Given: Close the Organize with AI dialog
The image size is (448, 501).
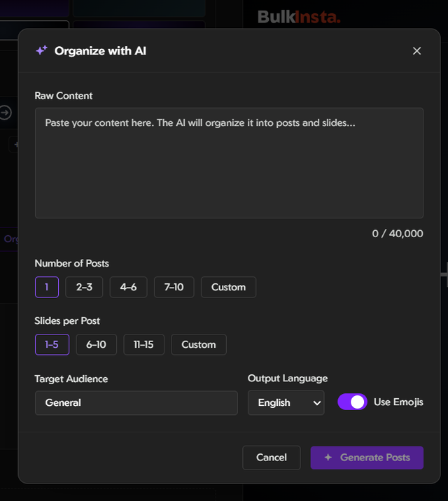Looking at the screenshot, I should tap(416, 51).
